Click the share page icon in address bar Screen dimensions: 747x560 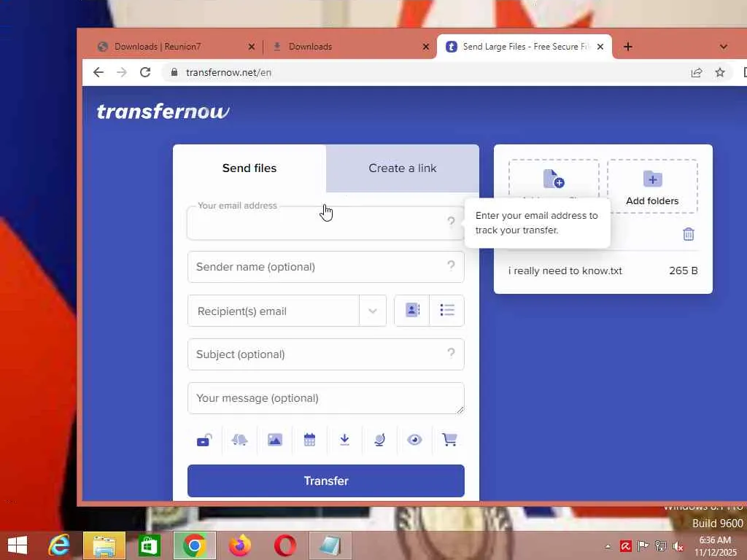pos(697,72)
